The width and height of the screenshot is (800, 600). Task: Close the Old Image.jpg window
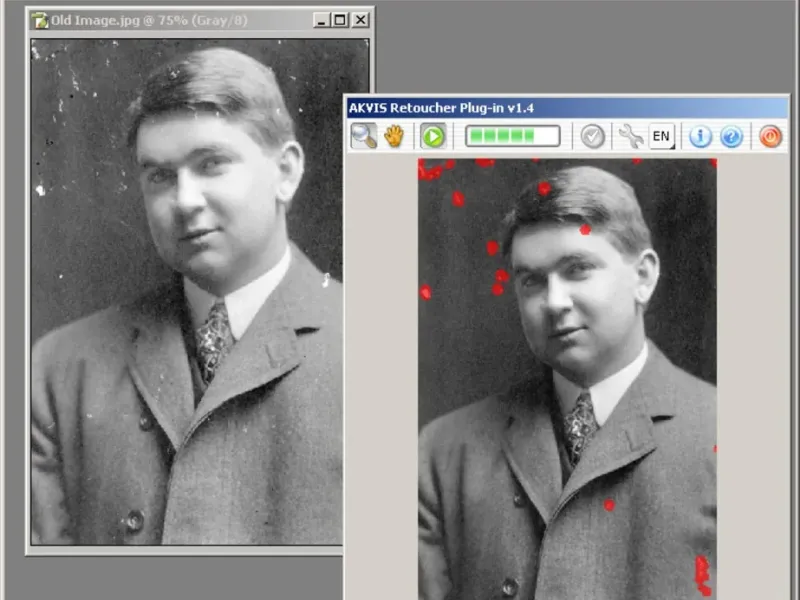point(360,20)
